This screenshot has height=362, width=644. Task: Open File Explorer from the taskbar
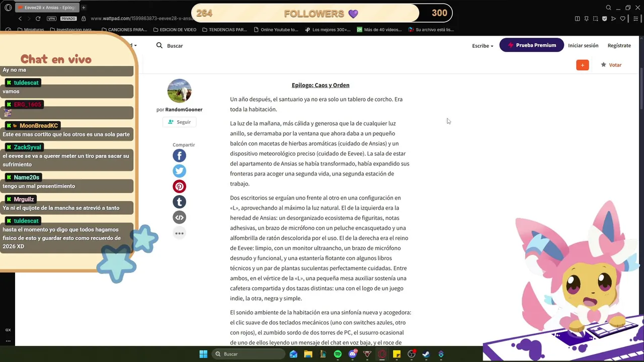pyautogui.click(x=308, y=354)
